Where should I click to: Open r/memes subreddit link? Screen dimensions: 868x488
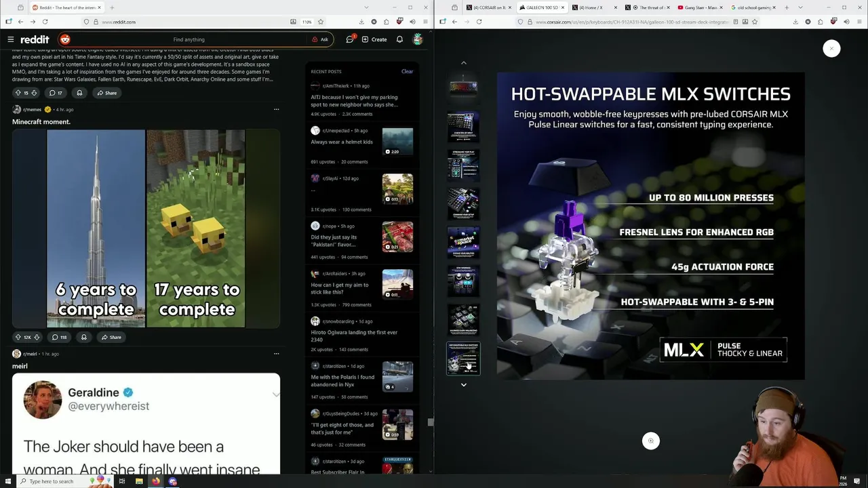point(33,109)
